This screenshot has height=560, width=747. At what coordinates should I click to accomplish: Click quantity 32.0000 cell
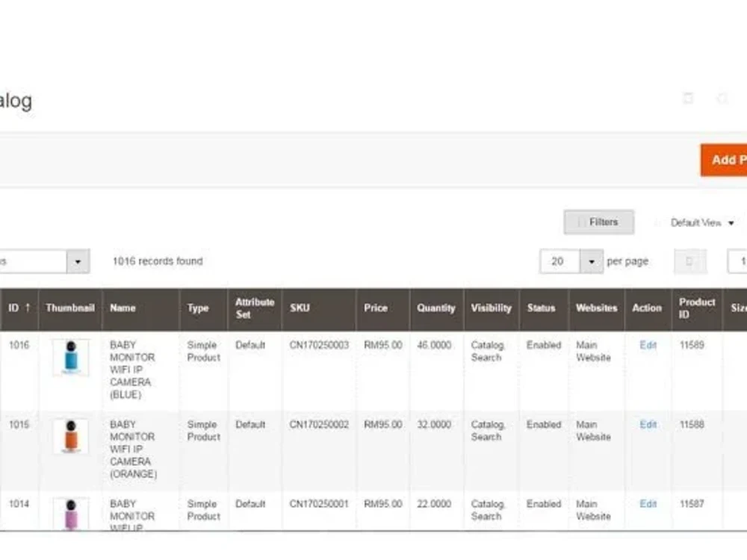[x=434, y=425]
